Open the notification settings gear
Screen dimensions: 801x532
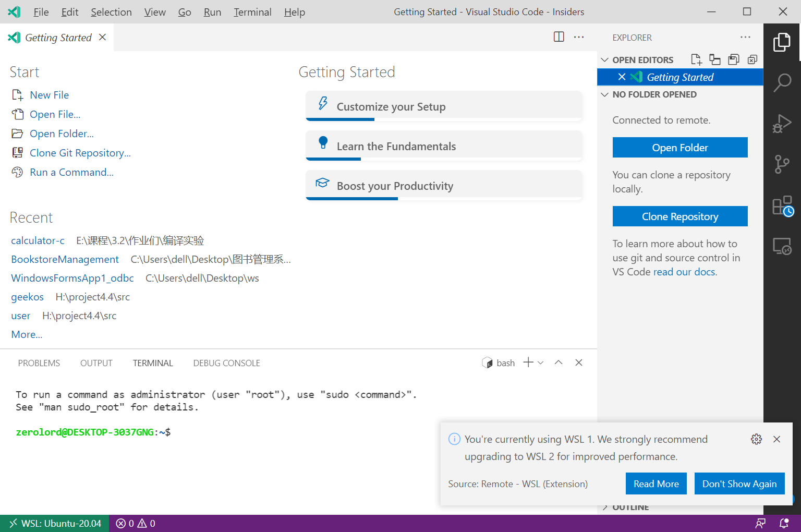point(756,439)
